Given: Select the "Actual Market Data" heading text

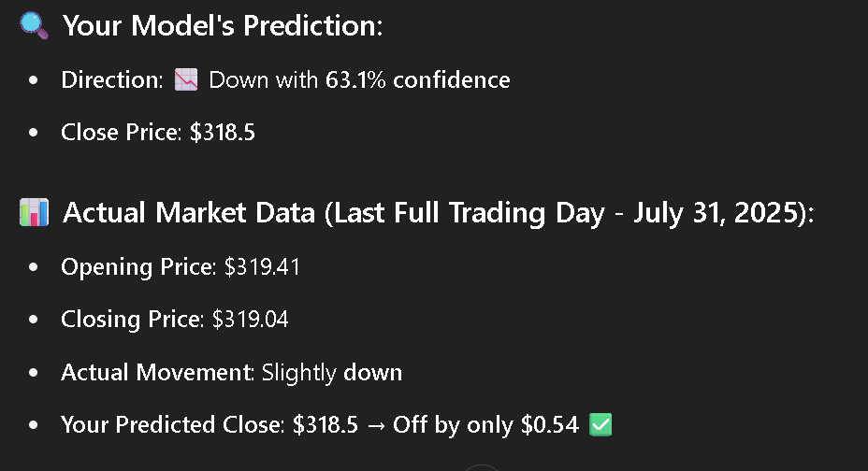Looking at the screenshot, I should pyautogui.click(x=189, y=213).
